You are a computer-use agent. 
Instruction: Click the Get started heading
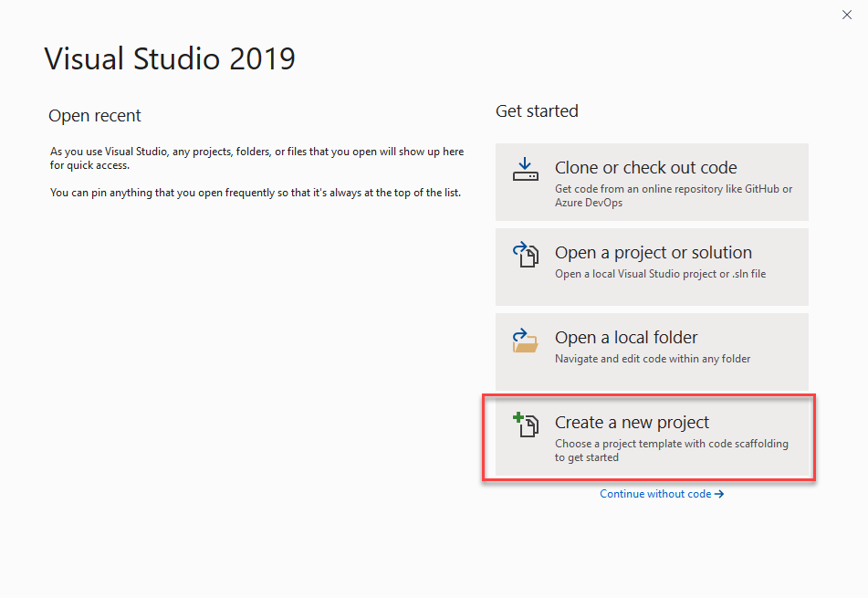point(537,110)
